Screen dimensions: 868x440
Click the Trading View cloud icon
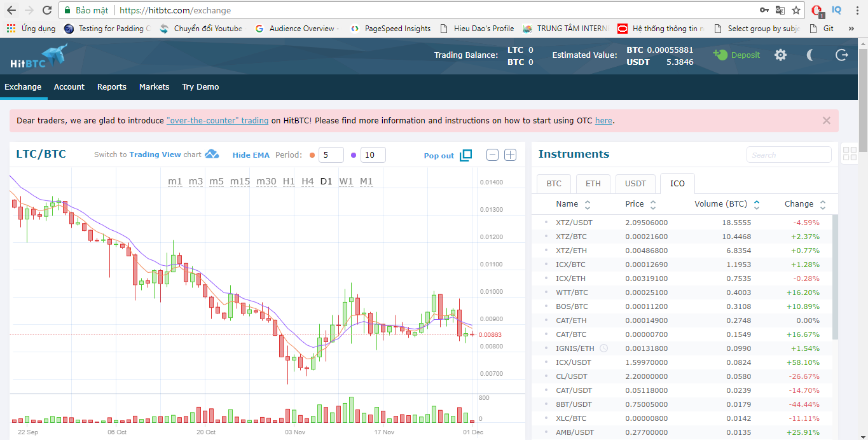pyautogui.click(x=212, y=155)
